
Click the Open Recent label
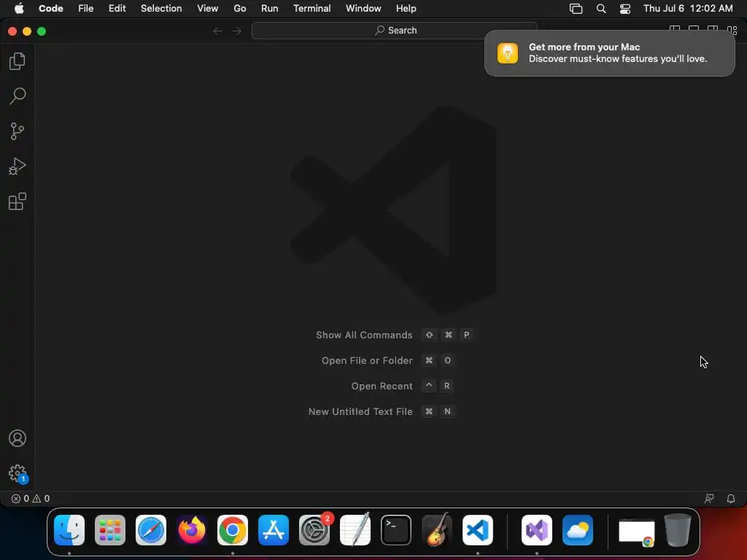pos(382,386)
